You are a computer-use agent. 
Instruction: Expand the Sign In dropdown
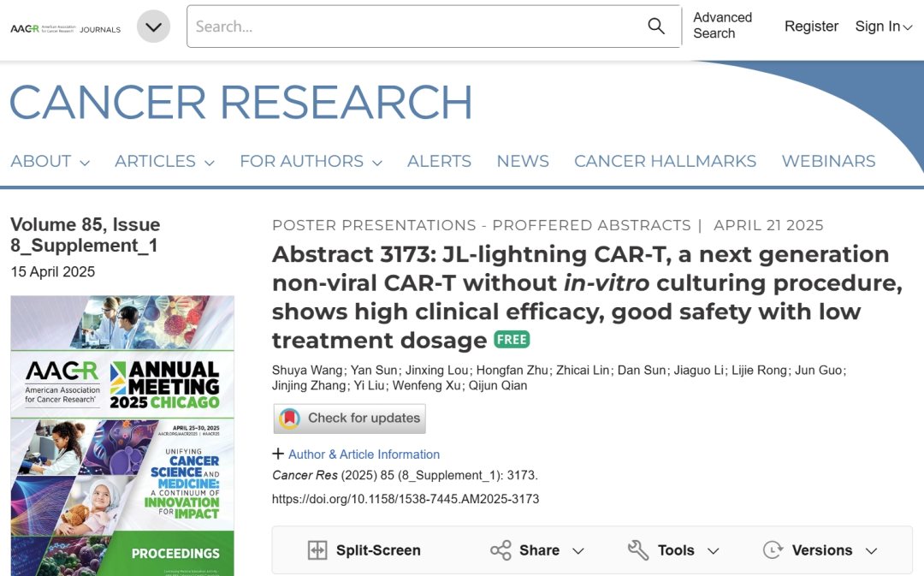[x=883, y=27]
